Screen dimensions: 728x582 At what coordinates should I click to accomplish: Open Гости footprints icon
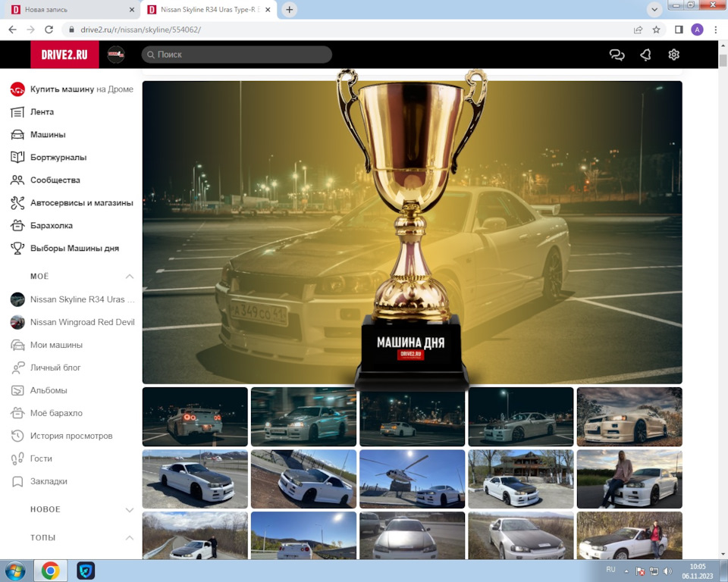pyautogui.click(x=17, y=458)
